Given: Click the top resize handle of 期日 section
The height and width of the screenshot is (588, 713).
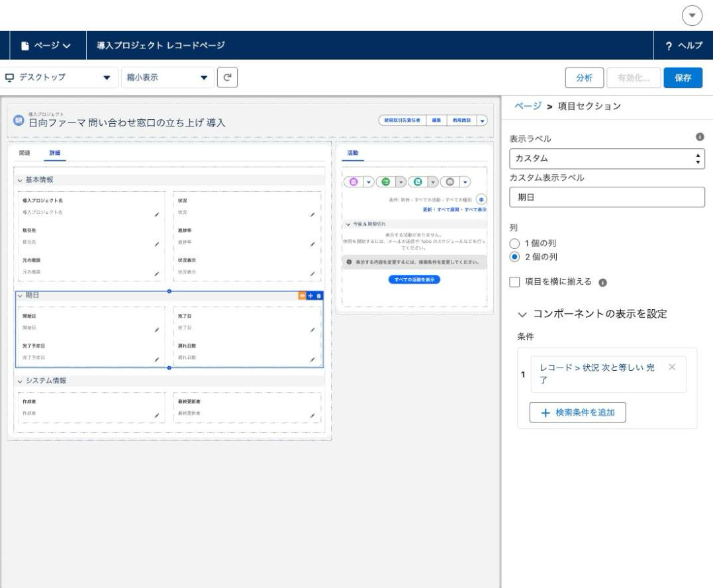Looking at the screenshot, I should click(169, 291).
